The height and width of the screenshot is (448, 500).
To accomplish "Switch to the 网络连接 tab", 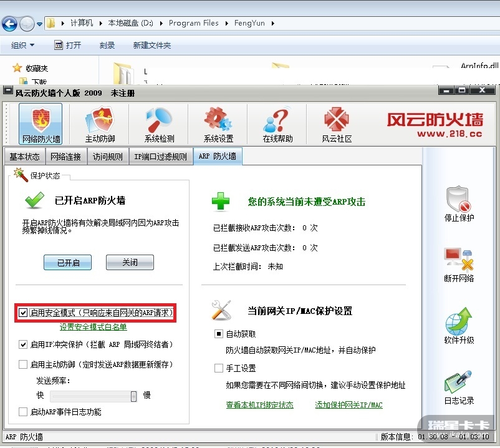I will point(65,157).
